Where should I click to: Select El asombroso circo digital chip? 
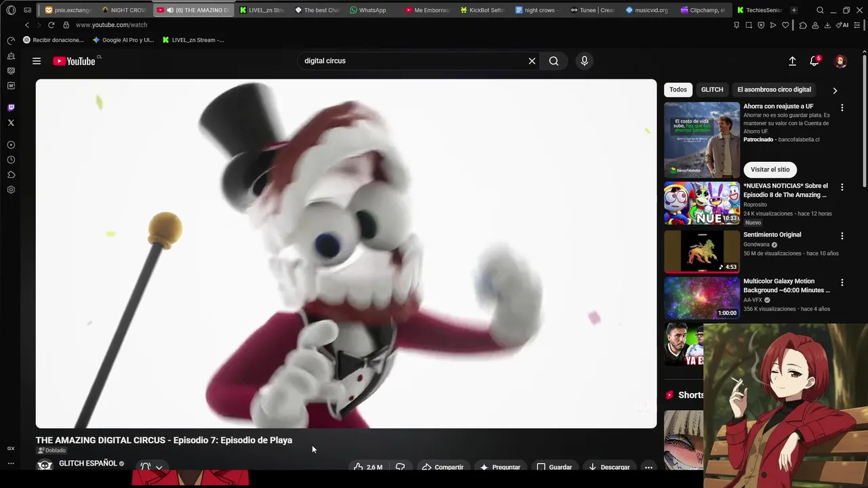(x=774, y=89)
